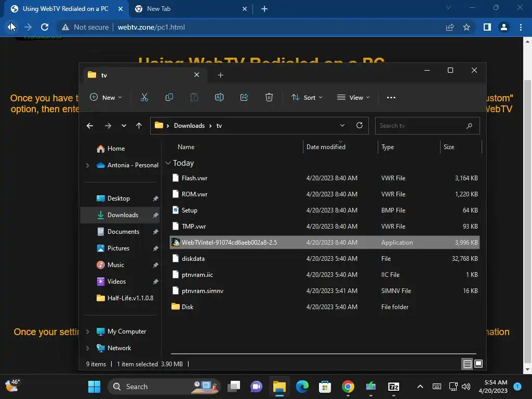The width and height of the screenshot is (532, 399).
Task: Select the WebTVIntel application file
Action: point(324,243)
